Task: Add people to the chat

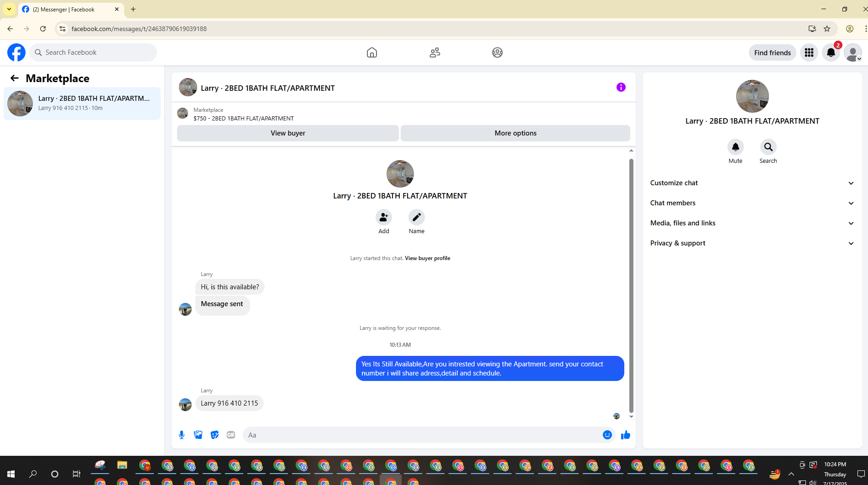Action: coord(384,217)
